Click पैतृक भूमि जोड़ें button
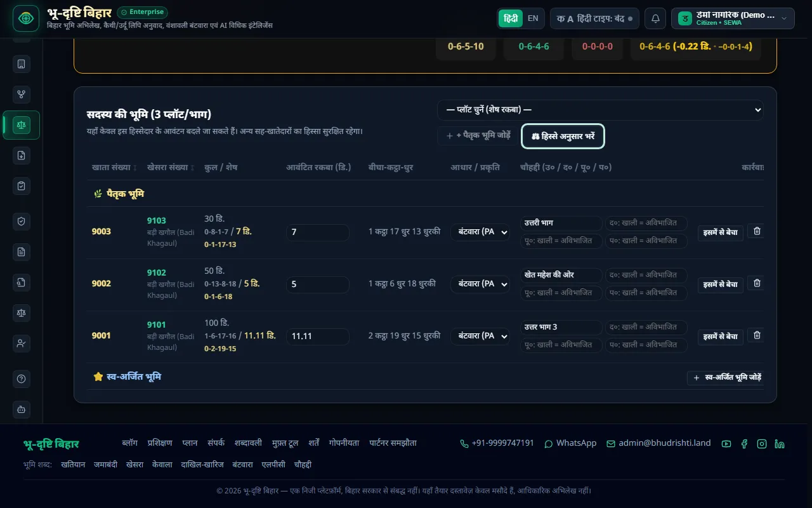812x508 pixels. tap(478, 136)
